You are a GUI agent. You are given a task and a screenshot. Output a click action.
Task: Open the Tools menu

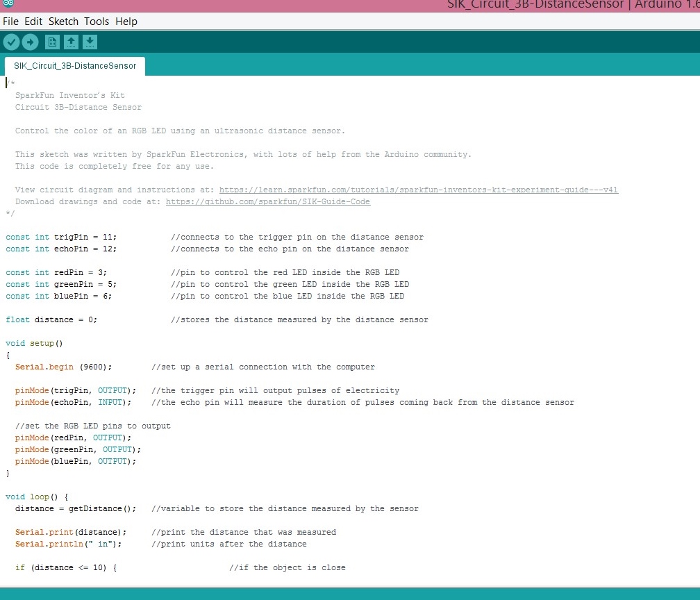pyautogui.click(x=97, y=22)
